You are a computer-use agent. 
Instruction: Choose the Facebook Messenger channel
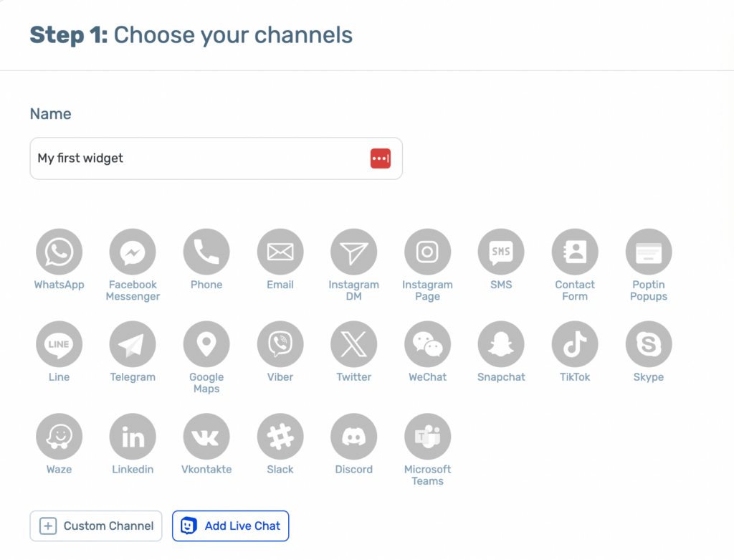pyautogui.click(x=133, y=252)
